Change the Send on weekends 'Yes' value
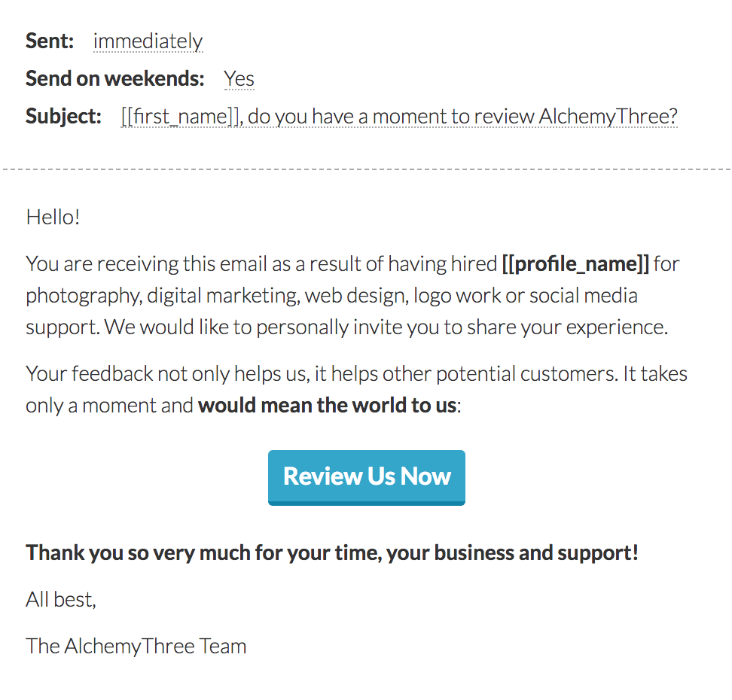The width and height of the screenshot is (732, 700). coord(239,78)
